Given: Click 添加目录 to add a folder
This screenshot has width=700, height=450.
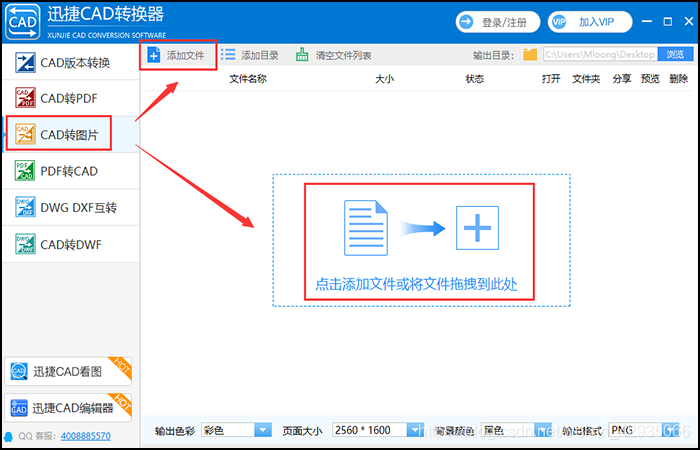Looking at the screenshot, I should click(x=250, y=55).
